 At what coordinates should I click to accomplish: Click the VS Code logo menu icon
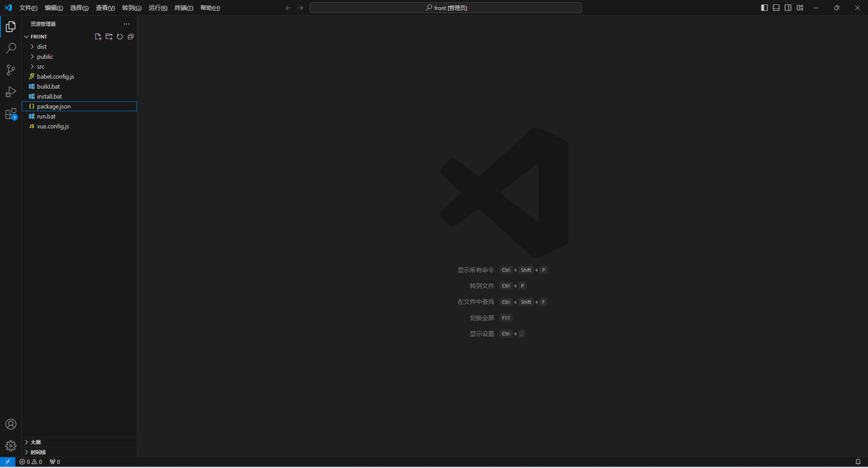(x=8, y=8)
